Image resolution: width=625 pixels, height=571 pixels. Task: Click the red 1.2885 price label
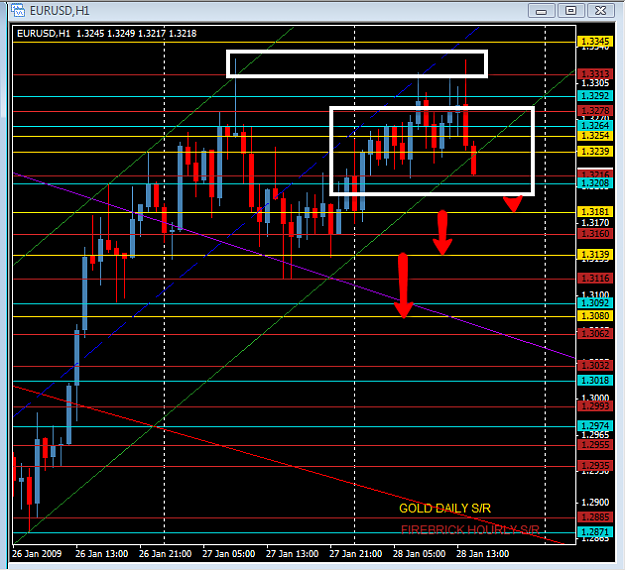[595, 517]
